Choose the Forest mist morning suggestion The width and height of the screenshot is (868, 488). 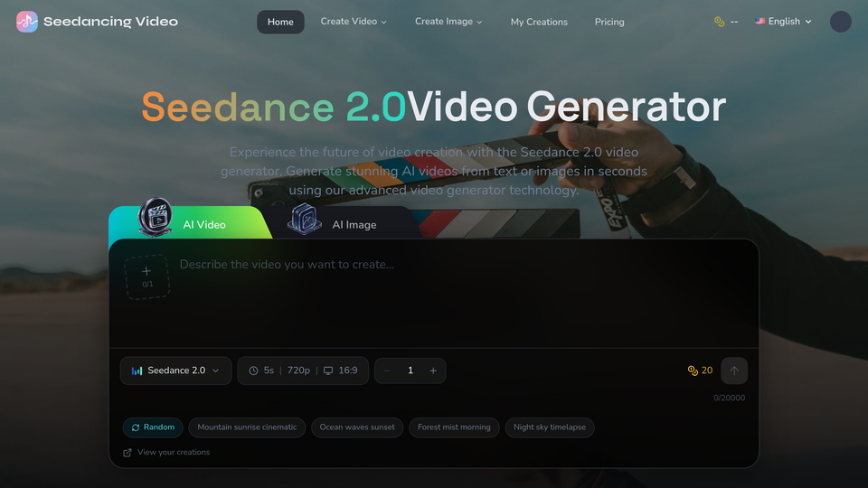coord(454,427)
